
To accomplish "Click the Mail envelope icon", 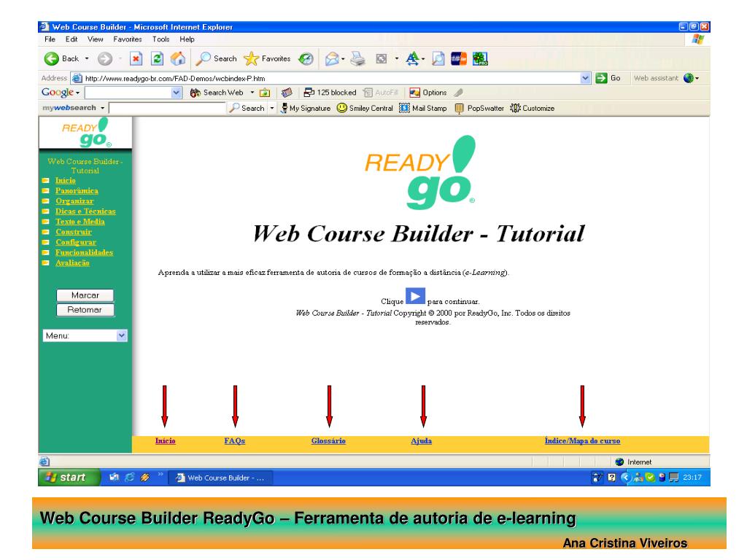I will click(332, 58).
